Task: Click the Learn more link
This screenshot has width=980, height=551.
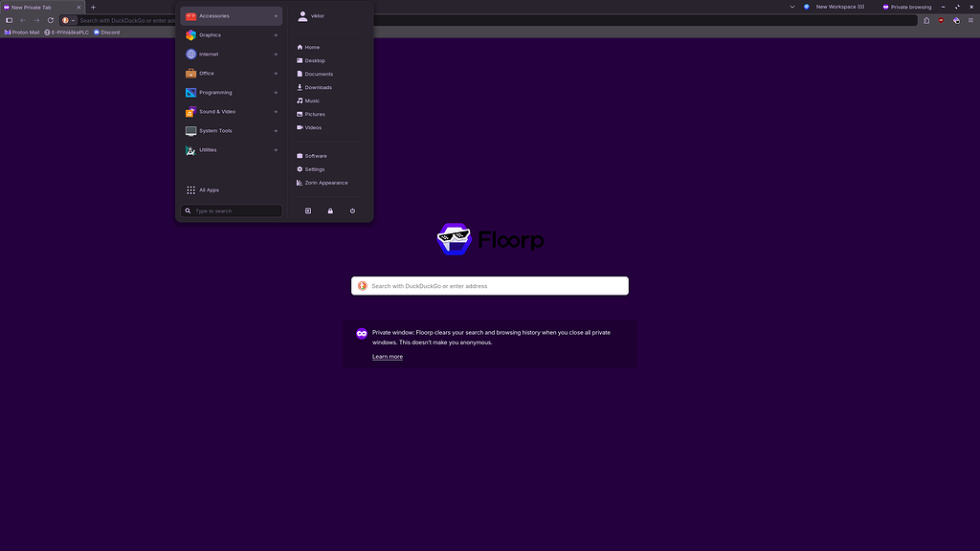Action: pyautogui.click(x=388, y=357)
